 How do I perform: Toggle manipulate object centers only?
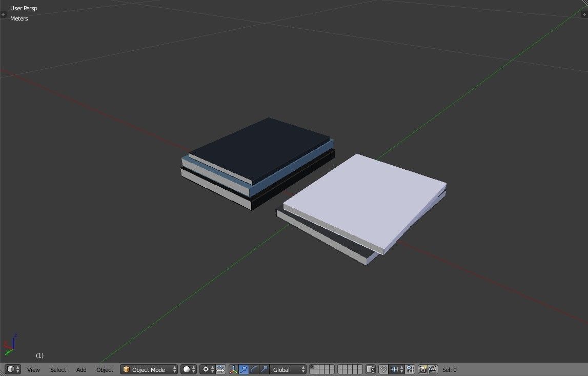pos(220,370)
